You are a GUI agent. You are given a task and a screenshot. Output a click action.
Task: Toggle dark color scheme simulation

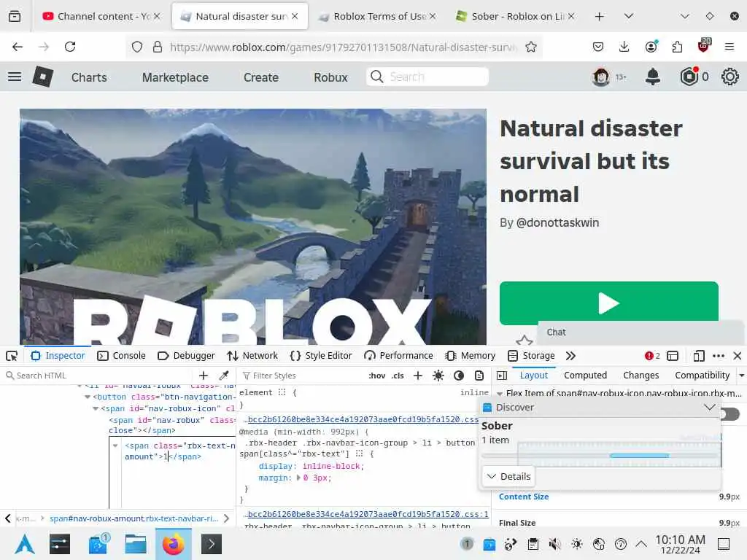[459, 376]
